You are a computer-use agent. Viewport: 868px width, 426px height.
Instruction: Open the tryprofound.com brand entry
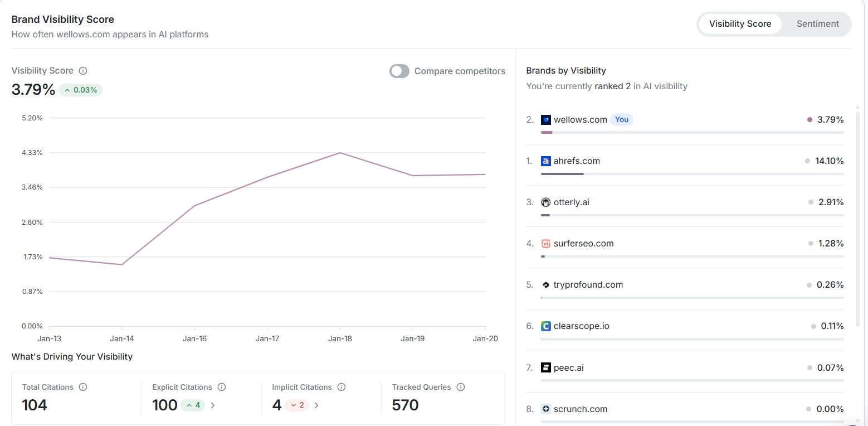tap(588, 285)
